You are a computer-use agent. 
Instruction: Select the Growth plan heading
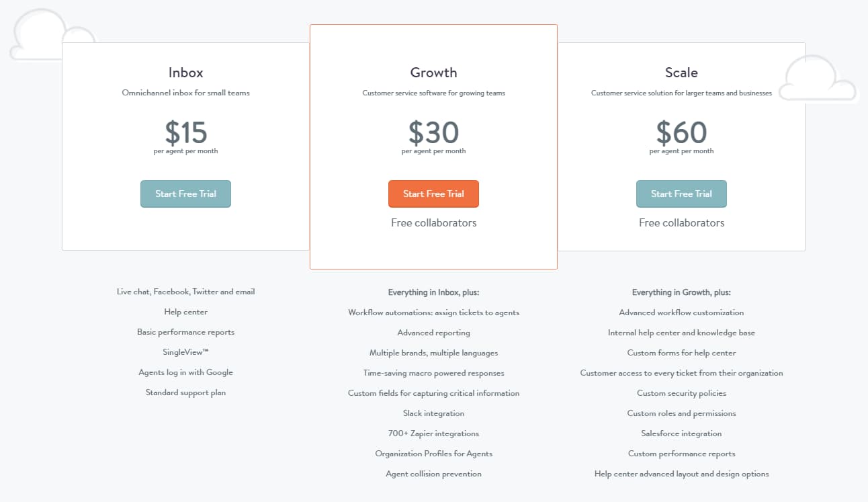(433, 73)
